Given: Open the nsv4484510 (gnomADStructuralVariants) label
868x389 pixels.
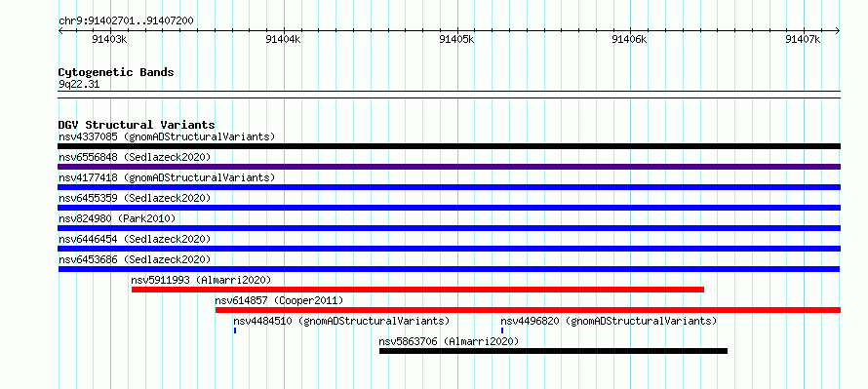Looking at the screenshot, I should [341, 321].
